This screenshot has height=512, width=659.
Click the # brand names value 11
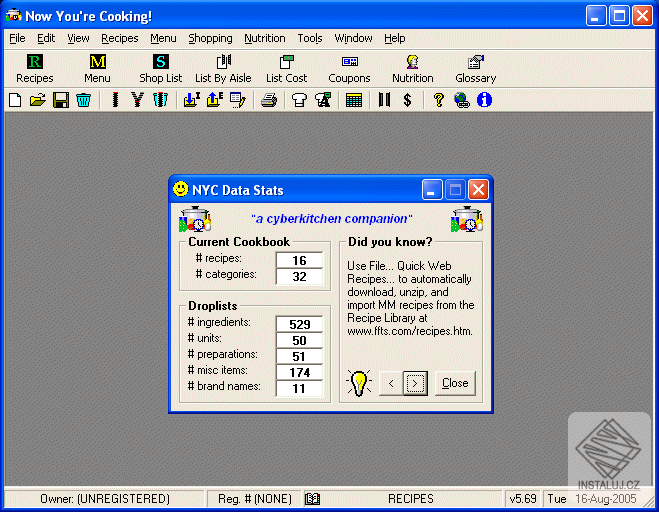(x=299, y=388)
